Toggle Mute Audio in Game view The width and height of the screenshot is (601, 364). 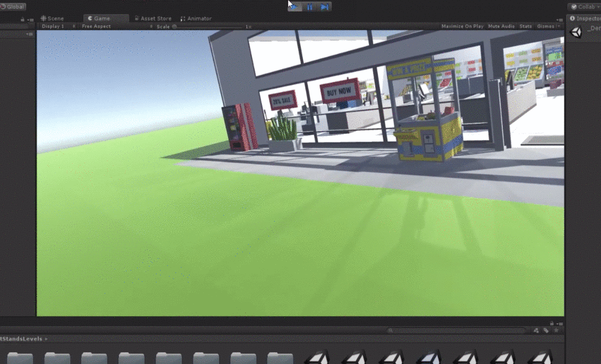501,27
